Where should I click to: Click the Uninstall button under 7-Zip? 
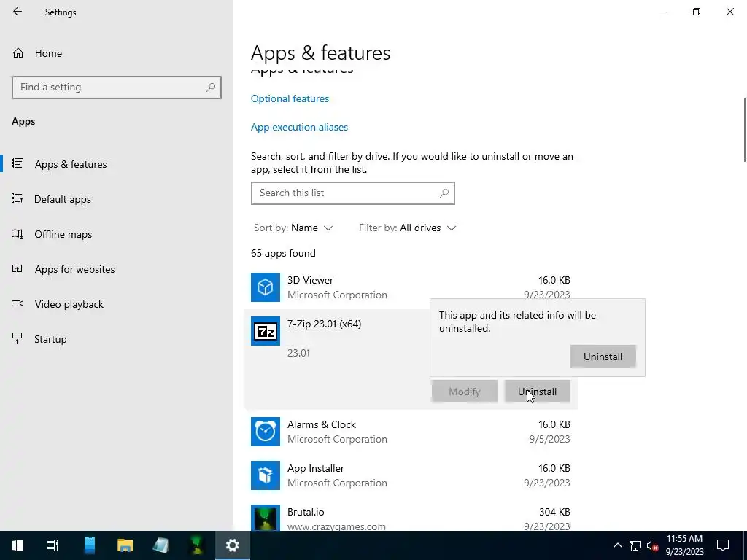[538, 392]
